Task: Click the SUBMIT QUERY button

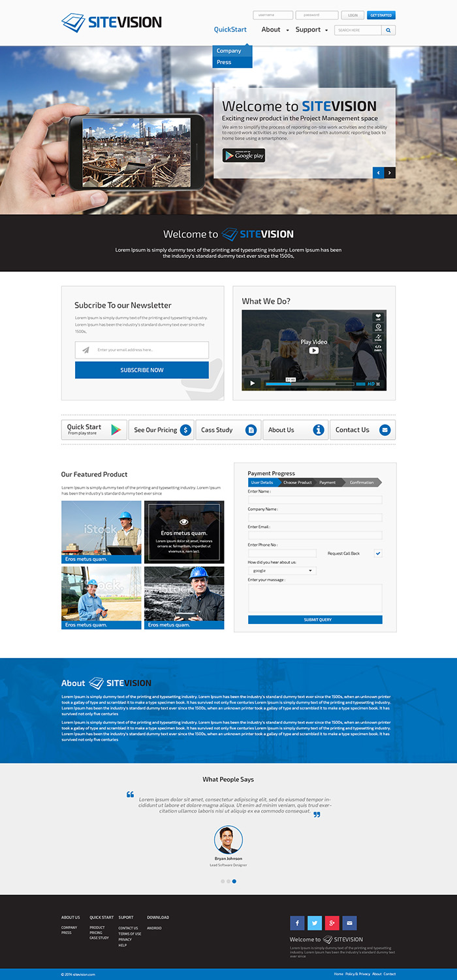Action: (x=315, y=619)
